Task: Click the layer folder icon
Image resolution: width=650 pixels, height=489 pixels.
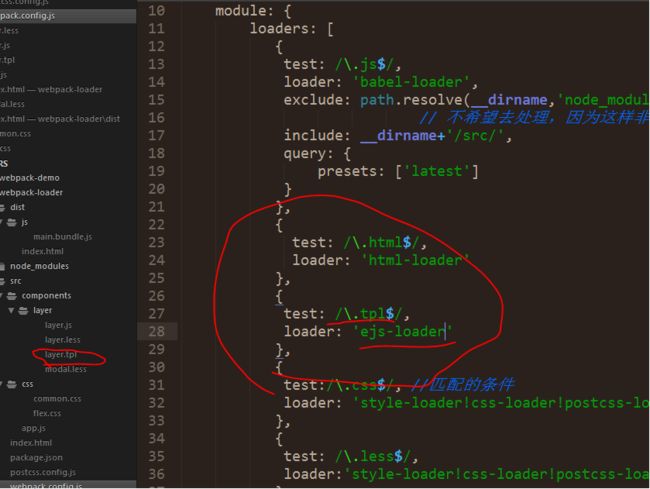Action: 23,311
